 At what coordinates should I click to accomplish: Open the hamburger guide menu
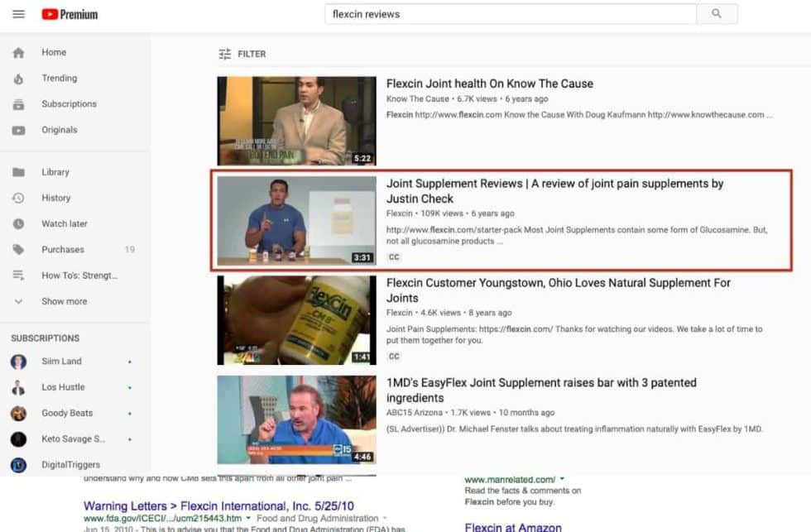point(18,14)
